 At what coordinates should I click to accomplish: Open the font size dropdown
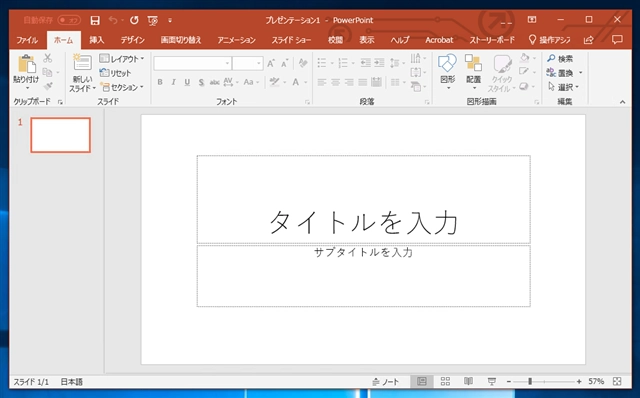pyautogui.click(x=259, y=63)
